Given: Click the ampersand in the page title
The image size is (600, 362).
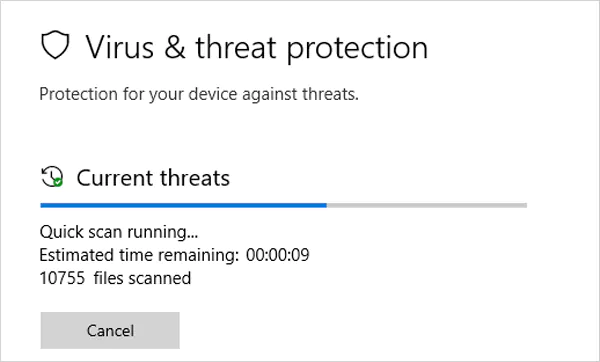Looking at the screenshot, I should [175, 47].
